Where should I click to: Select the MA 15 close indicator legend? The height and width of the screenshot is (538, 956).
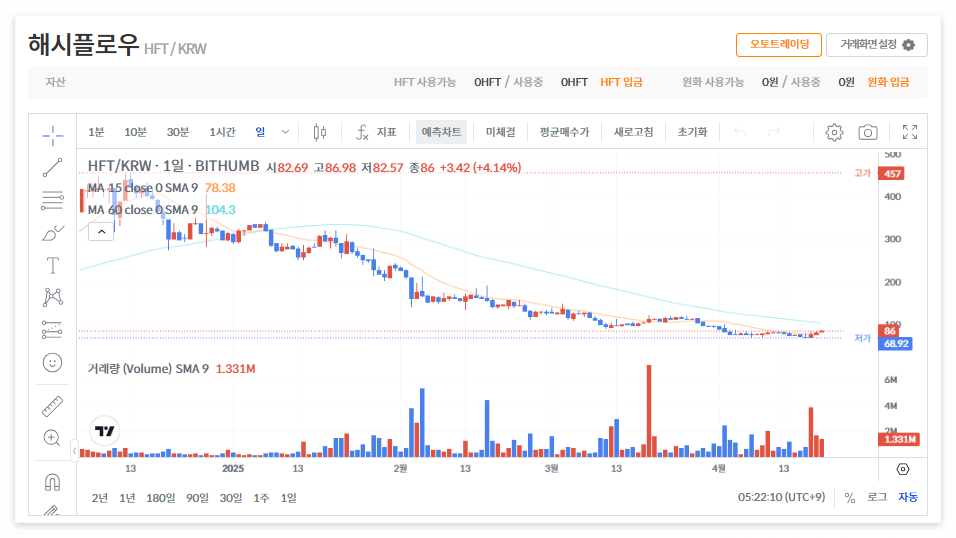[x=143, y=188]
